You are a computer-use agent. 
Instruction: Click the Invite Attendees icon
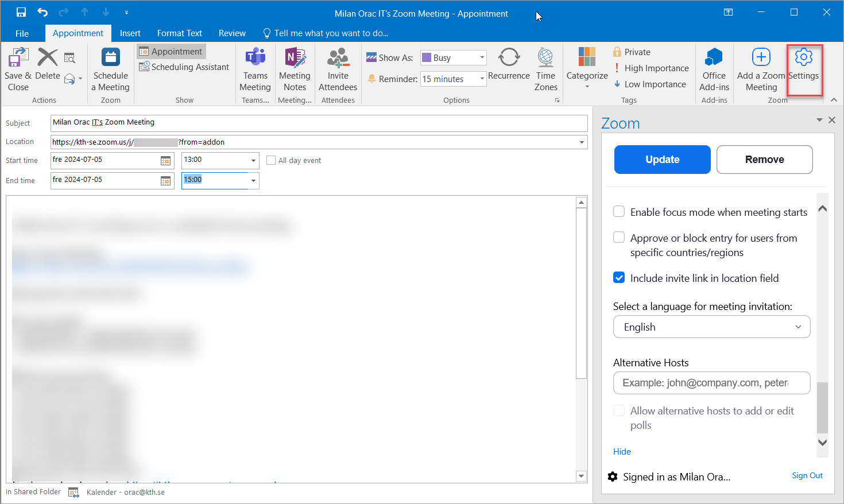[x=338, y=58]
